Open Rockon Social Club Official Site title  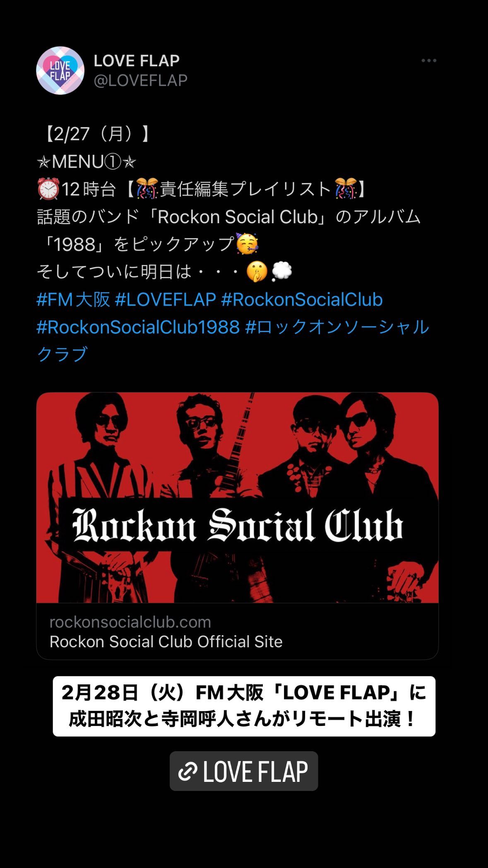point(166,641)
